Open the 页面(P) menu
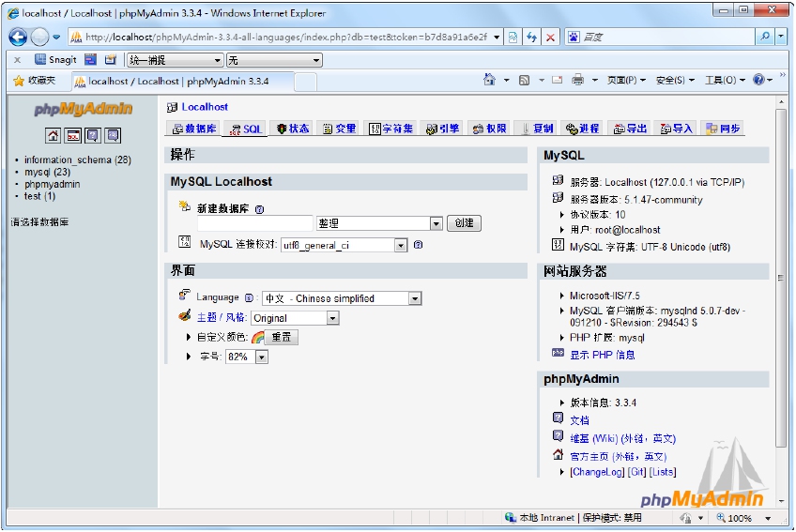The width and height of the screenshot is (796, 532). pos(626,80)
